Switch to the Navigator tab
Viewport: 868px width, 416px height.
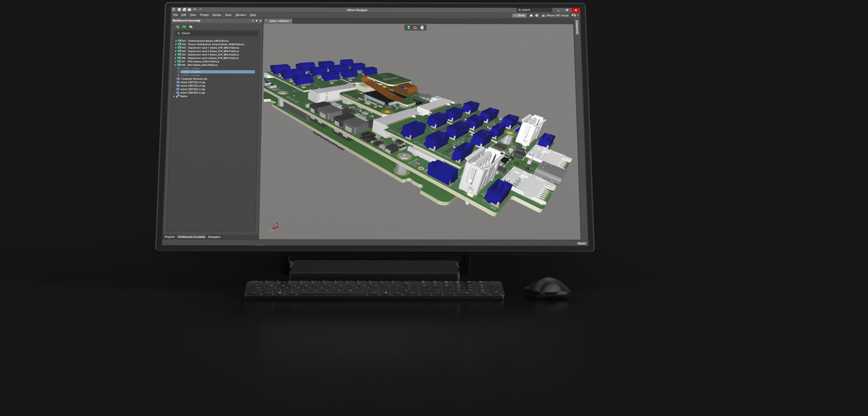tap(214, 237)
